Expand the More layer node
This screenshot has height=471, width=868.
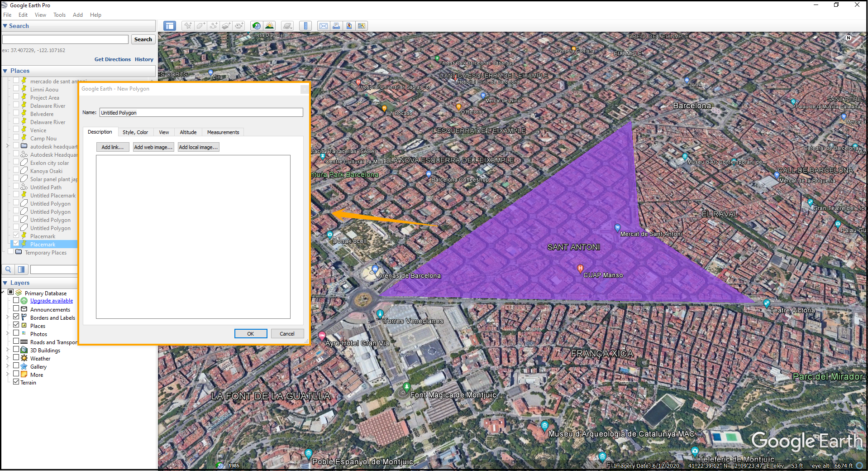pyautogui.click(x=8, y=375)
